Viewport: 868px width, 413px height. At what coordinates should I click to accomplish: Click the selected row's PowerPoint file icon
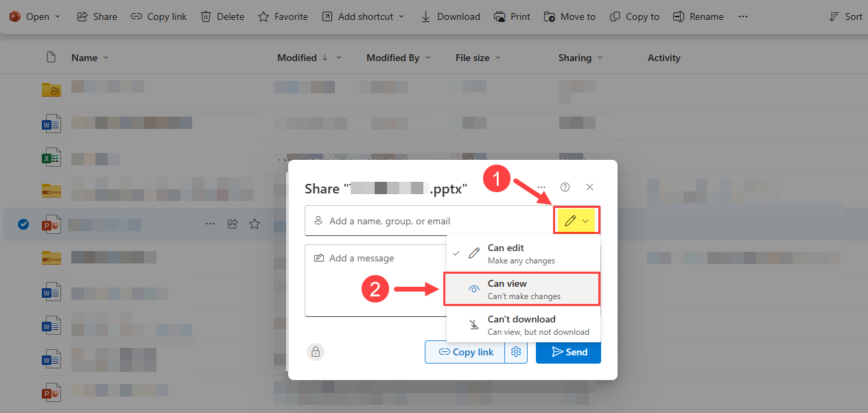point(51,224)
